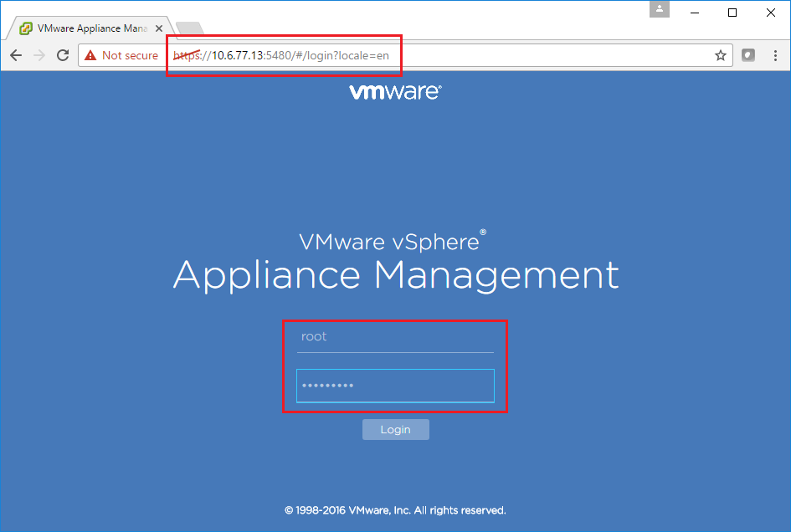
Task: Click the user profile icon in title bar
Action: (x=659, y=9)
